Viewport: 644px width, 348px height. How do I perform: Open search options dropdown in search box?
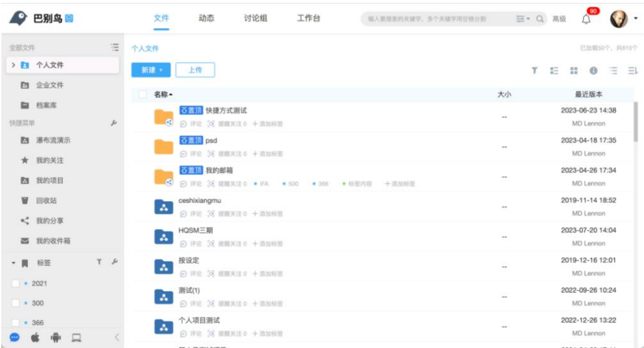click(523, 18)
